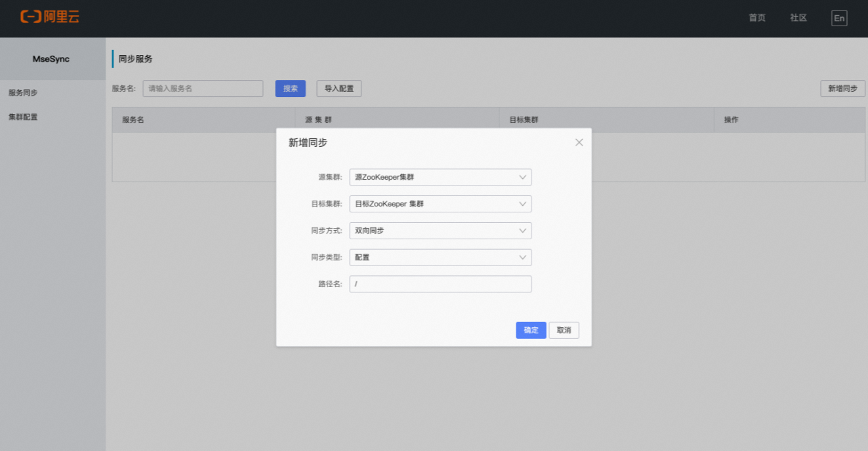The width and height of the screenshot is (868, 451).
Task: Dismiss the dialog via the X icon
Action: (579, 142)
